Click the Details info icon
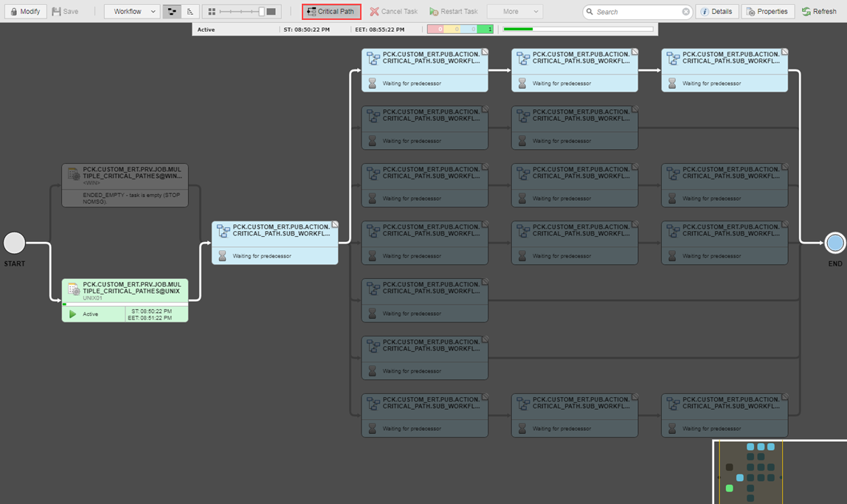This screenshot has width=847, height=504. click(706, 11)
